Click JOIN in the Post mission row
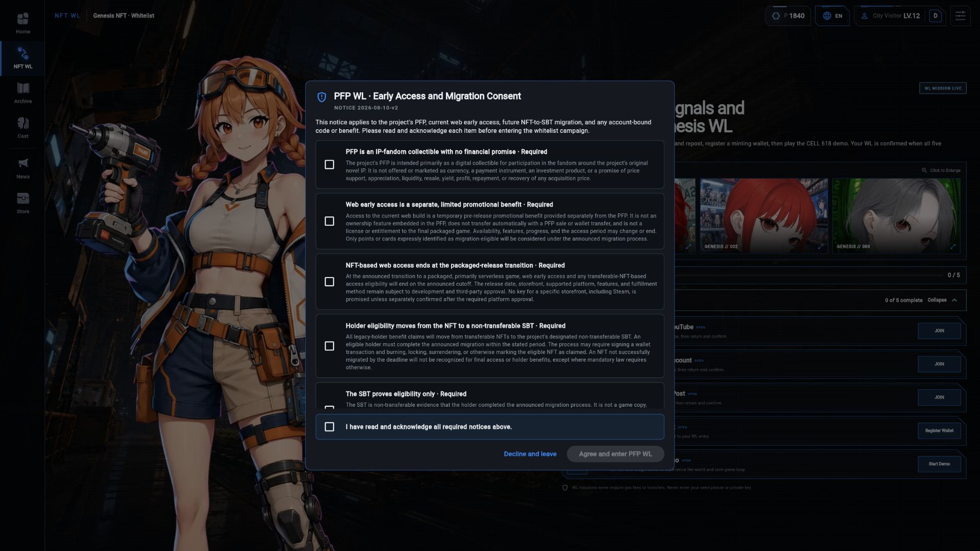This screenshot has height=551, width=980. (939, 397)
